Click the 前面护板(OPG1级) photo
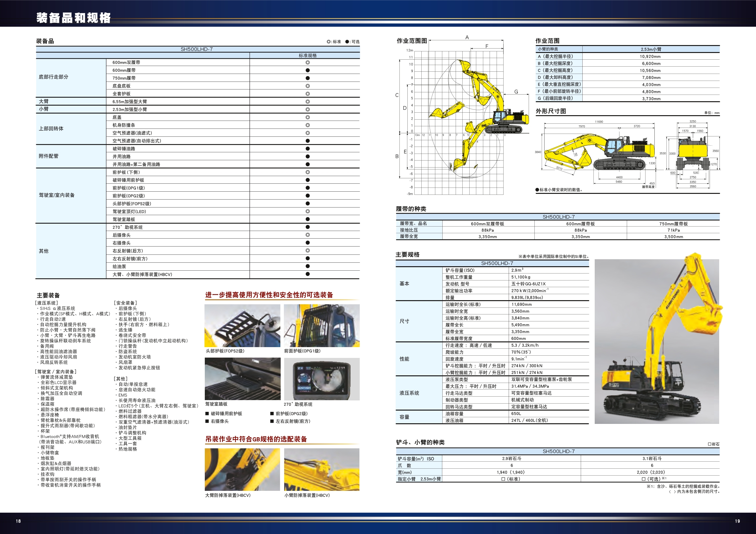Screen dimensions: 756x534 [322, 326]
